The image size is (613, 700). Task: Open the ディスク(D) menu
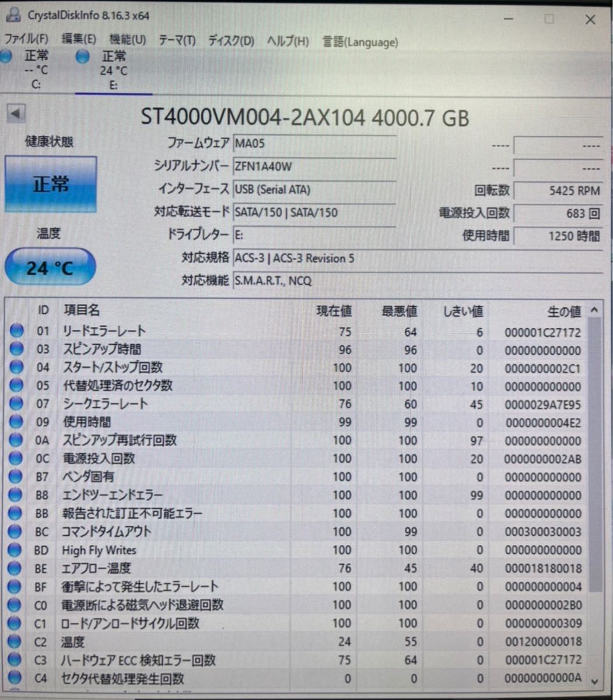coord(231,41)
